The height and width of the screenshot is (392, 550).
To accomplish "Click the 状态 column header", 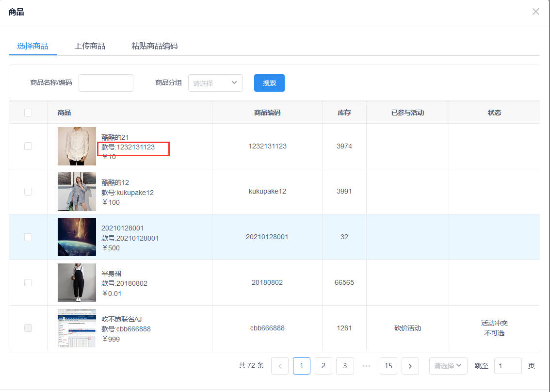I will (x=494, y=113).
